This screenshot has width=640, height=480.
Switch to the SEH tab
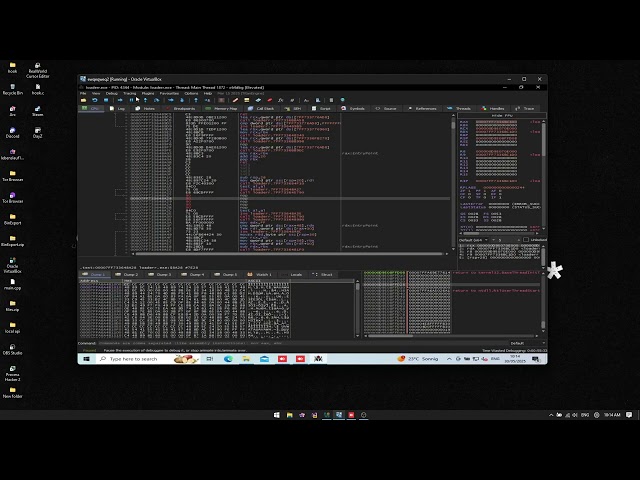point(293,109)
